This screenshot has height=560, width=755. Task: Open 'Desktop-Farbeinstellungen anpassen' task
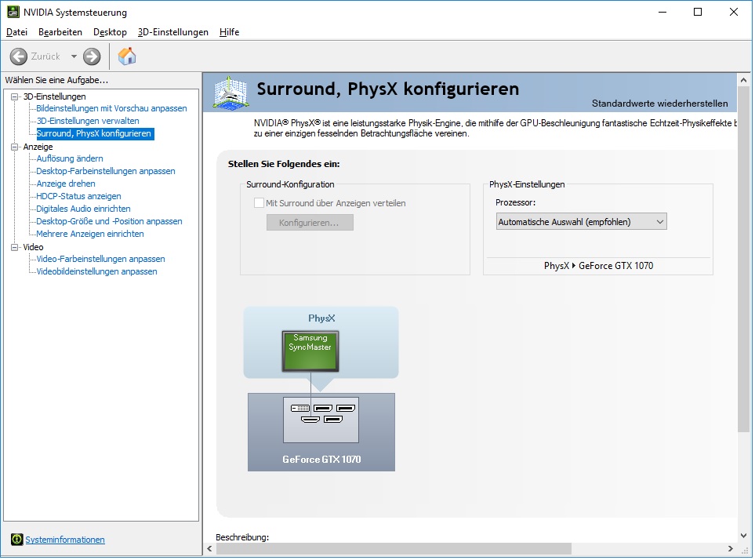[x=106, y=171]
